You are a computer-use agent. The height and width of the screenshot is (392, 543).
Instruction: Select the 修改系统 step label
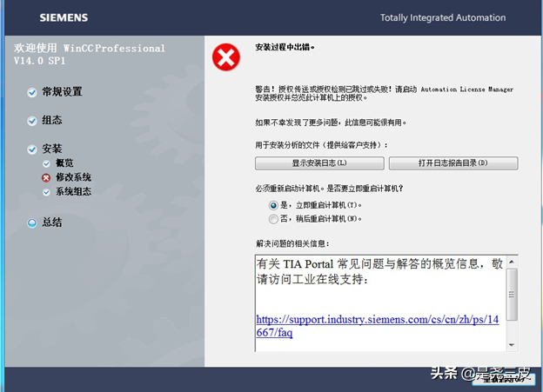click(x=74, y=177)
